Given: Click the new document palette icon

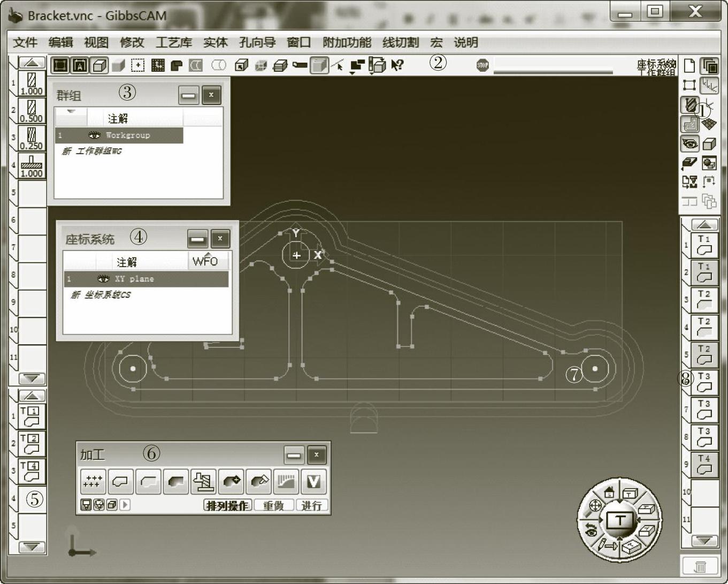Looking at the screenshot, I should click(x=690, y=66).
